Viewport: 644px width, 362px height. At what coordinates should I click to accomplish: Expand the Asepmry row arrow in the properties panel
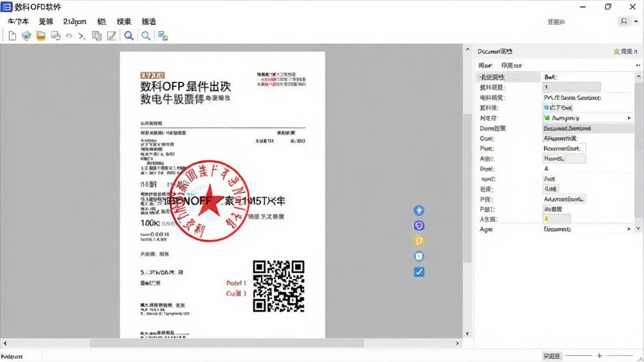coord(629,118)
